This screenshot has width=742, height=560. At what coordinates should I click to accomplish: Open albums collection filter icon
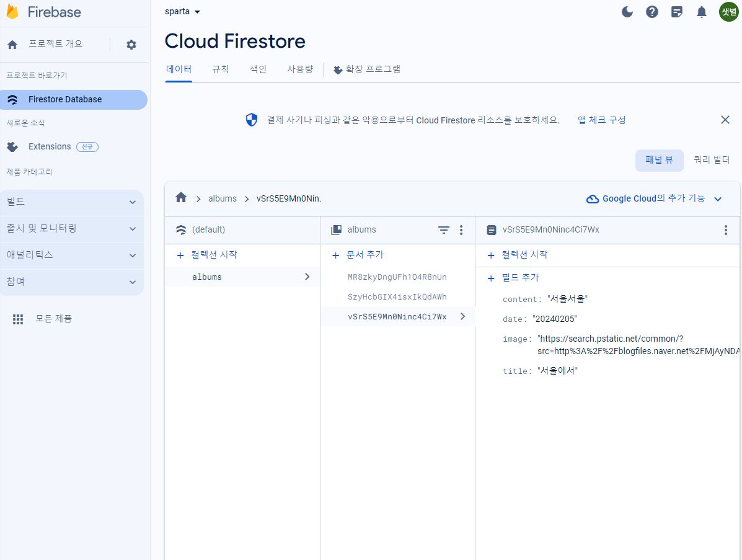443,229
